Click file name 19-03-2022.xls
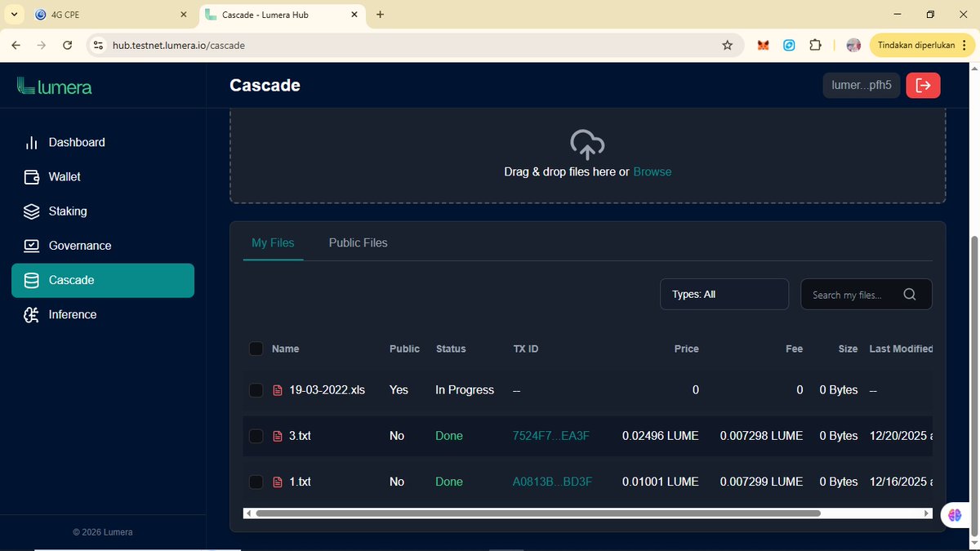 (x=327, y=390)
